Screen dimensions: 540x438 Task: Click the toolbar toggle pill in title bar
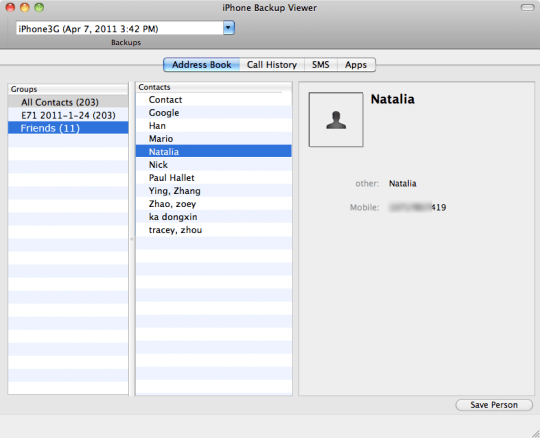click(527, 8)
